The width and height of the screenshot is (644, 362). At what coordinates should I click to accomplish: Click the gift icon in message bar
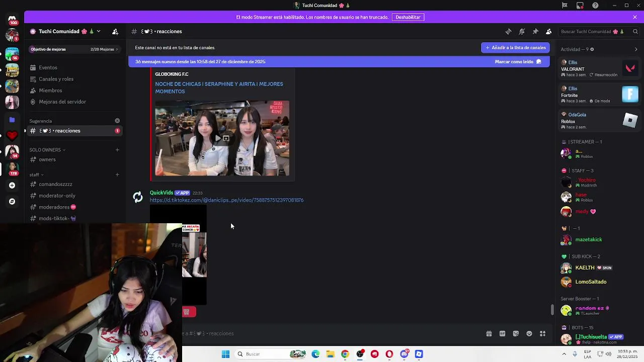pos(489,333)
